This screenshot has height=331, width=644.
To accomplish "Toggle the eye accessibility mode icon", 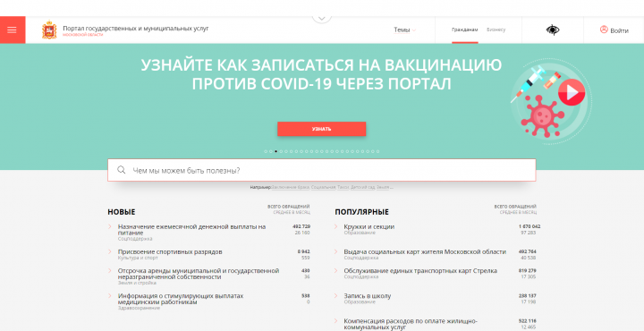I will [553, 30].
